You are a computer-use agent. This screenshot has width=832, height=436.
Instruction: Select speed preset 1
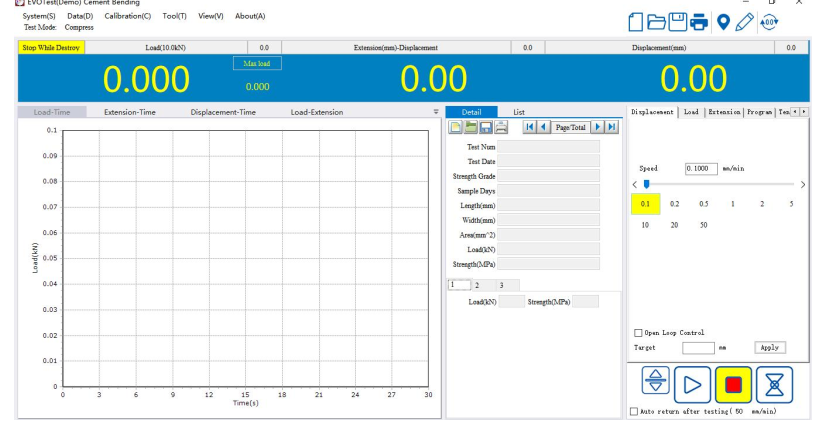(x=733, y=204)
